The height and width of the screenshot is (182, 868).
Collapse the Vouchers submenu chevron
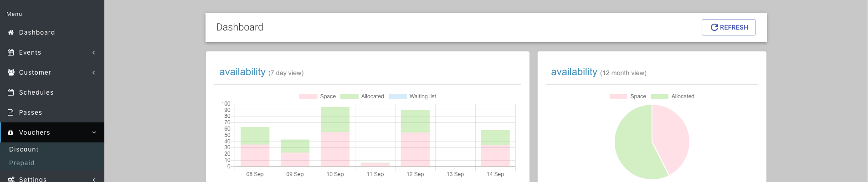click(94, 132)
